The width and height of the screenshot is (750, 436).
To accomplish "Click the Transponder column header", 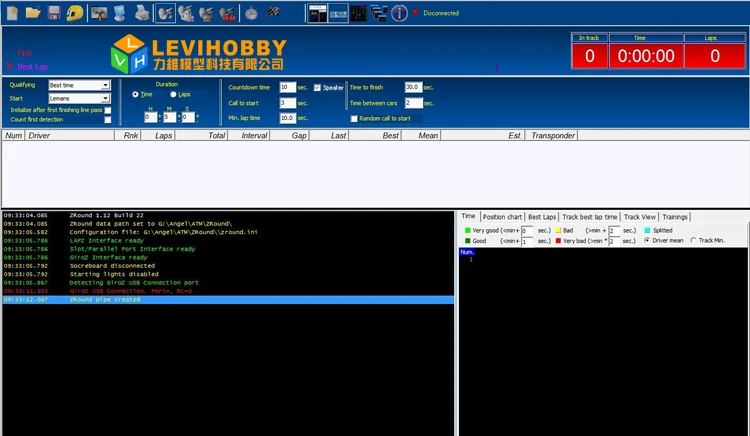I will [x=553, y=135].
